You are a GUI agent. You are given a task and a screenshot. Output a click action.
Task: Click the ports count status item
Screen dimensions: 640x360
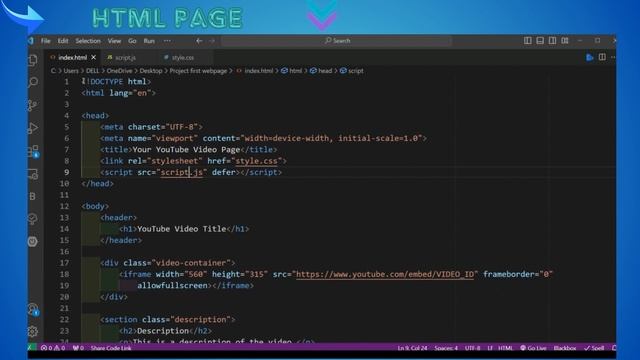point(78,348)
